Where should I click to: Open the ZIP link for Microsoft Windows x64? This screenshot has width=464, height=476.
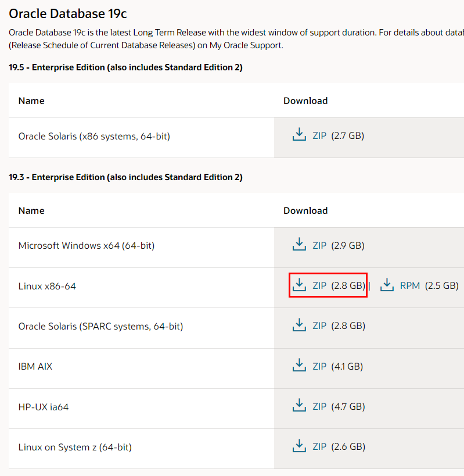319,246
